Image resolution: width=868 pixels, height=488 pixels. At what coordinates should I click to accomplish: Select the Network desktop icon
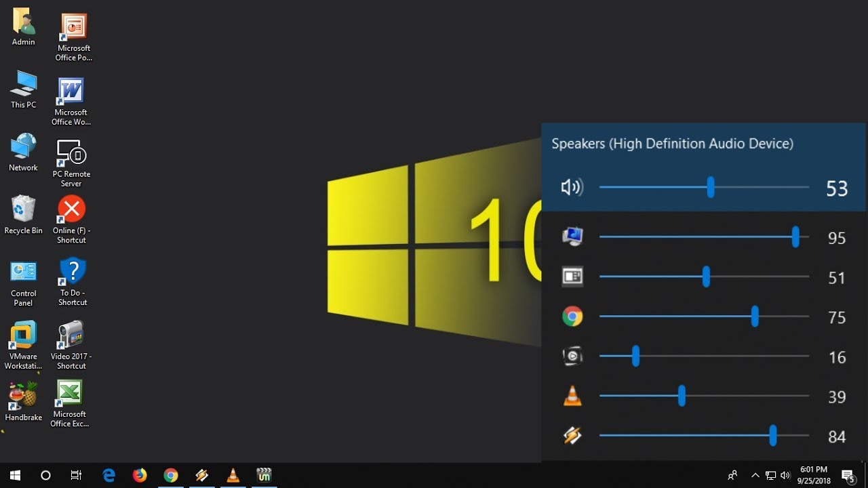(x=24, y=152)
